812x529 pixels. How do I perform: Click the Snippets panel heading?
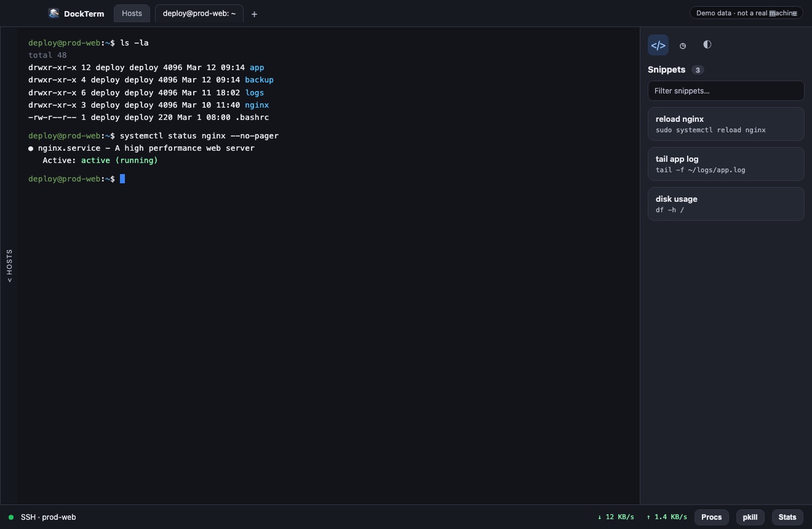[666, 70]
